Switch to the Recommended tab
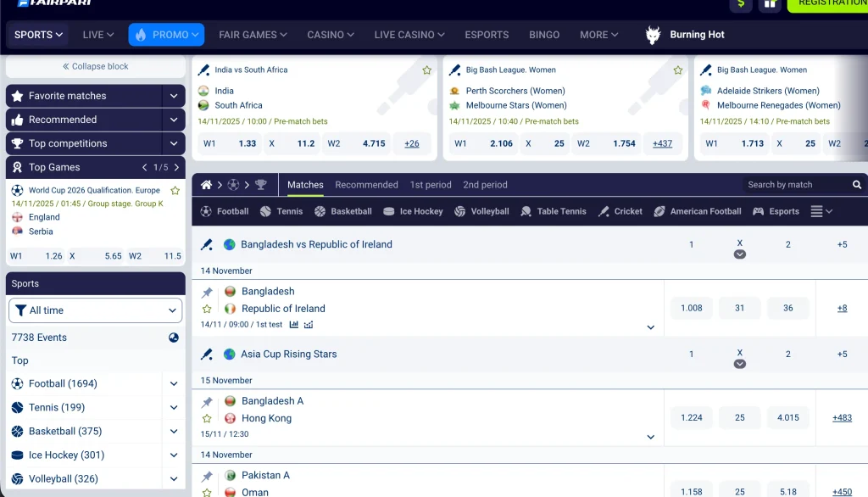Screen dimensions: 868x497 pos(366,184)
